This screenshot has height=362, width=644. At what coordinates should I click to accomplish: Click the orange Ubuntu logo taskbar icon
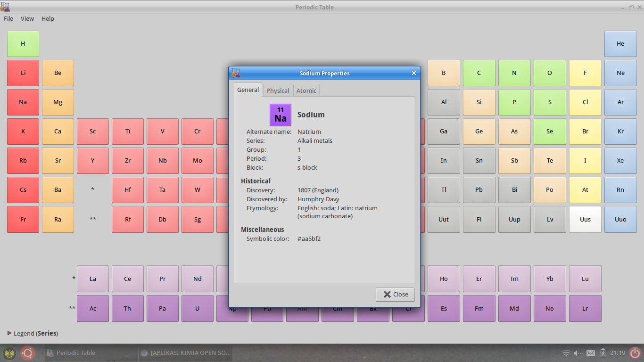27,353
